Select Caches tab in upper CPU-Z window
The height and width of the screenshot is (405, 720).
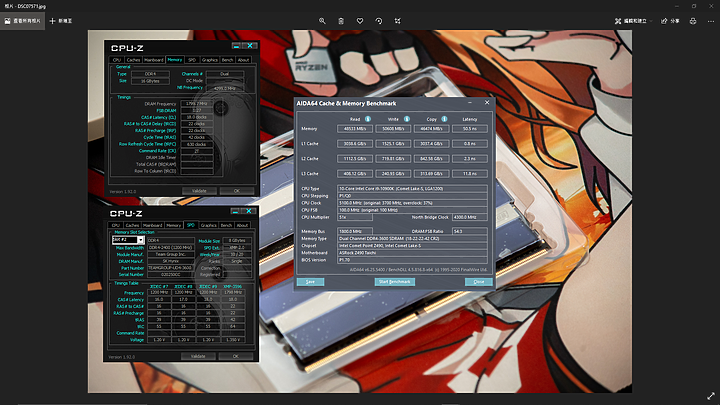pos(133,60)
